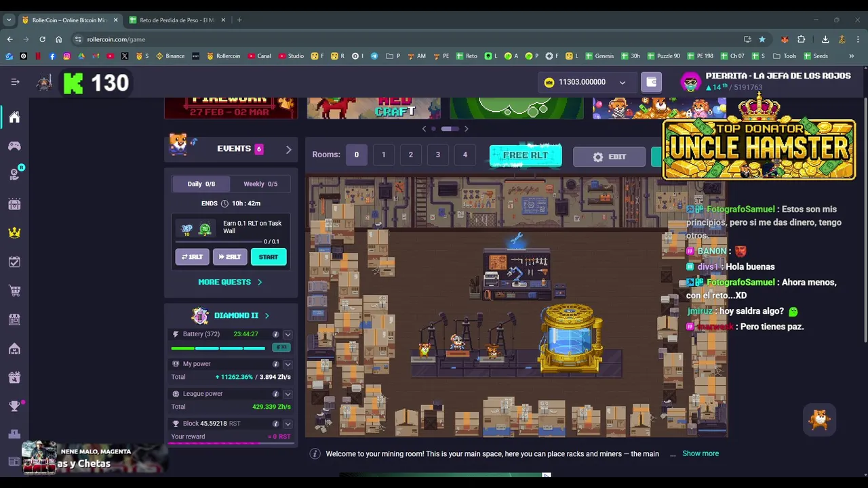Open the hamburger menu in the game header

pos(15,82)
